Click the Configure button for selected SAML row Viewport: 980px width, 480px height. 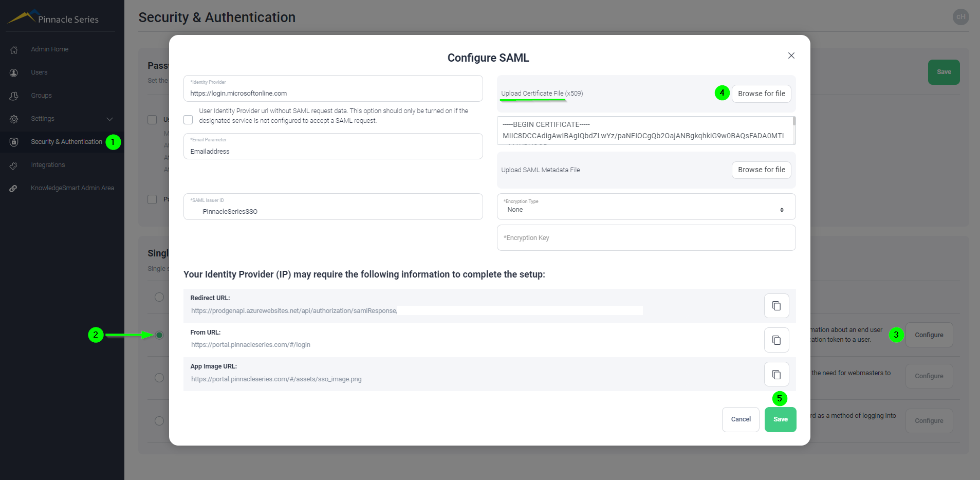929,335
